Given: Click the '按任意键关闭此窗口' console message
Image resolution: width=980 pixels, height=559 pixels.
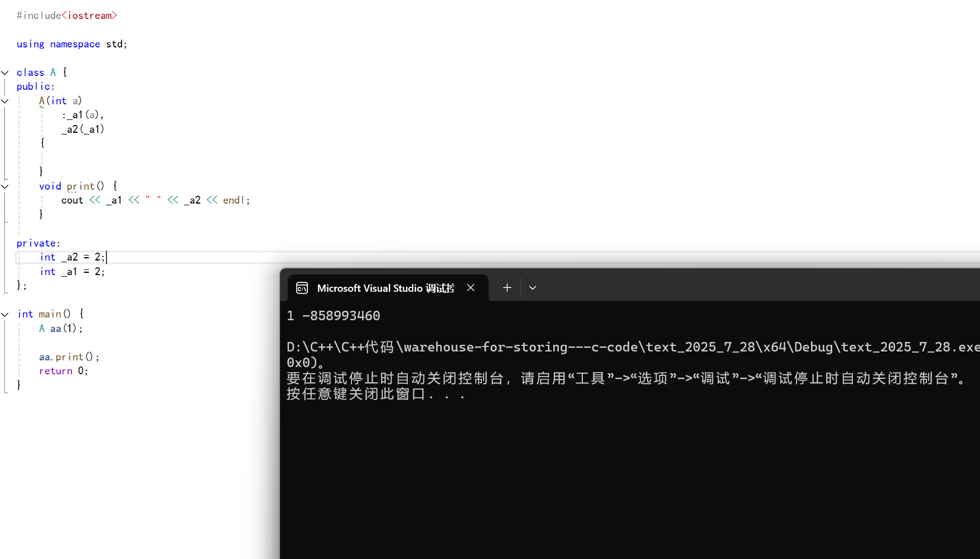Looking at the screenshot, I should 376,394.
